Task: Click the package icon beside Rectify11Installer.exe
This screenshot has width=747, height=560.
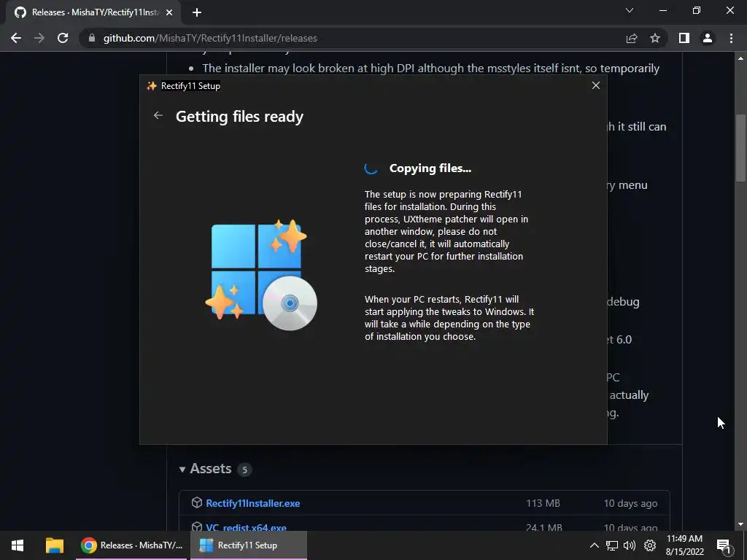Action: [x=197, y=503]
